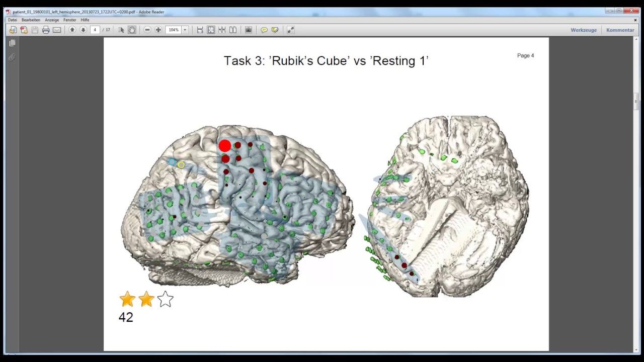Click the blue ring marker on brain

point(172,162)
